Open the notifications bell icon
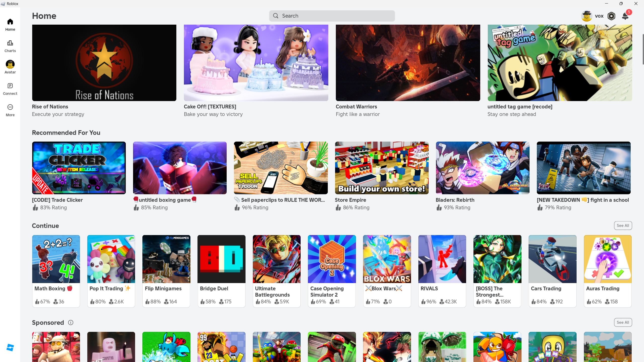Viewport: 644px width, 362px height. (625, 16)
